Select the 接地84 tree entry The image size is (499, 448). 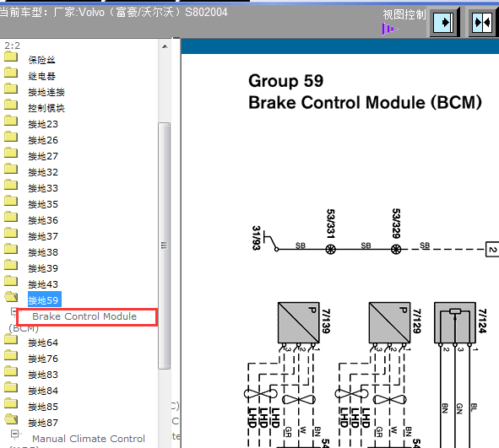[43, 391]
